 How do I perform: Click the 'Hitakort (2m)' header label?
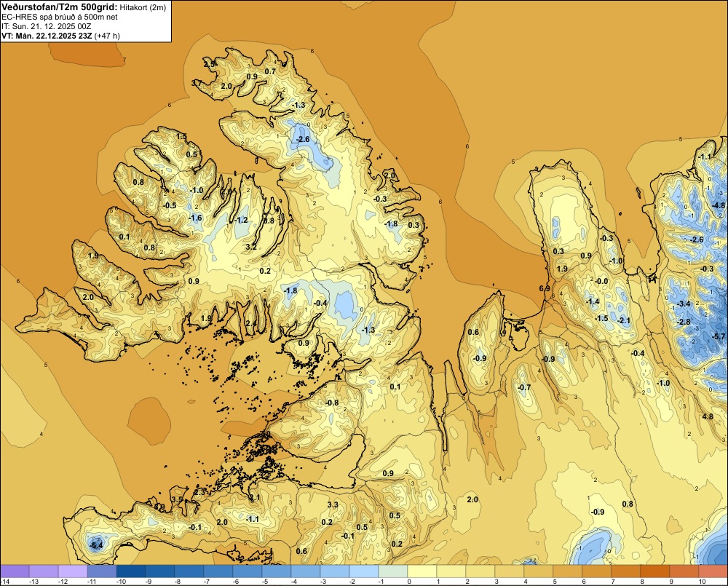click(x=142, y=7)
